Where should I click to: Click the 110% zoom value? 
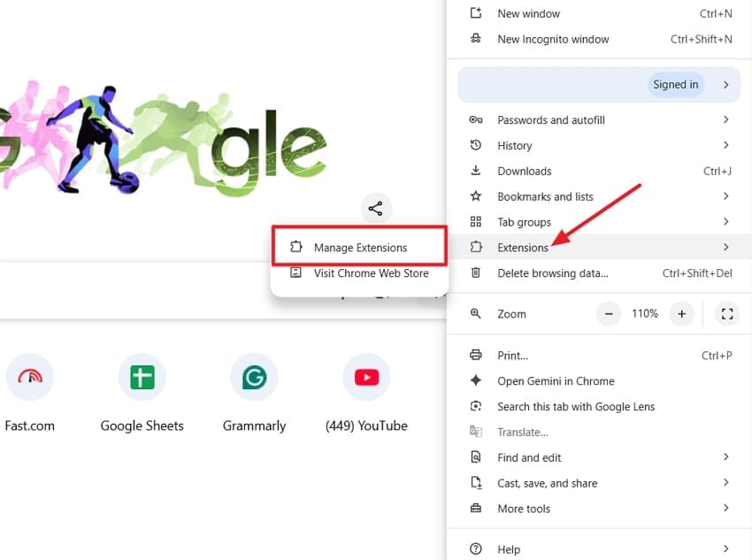tap(645, 313)
